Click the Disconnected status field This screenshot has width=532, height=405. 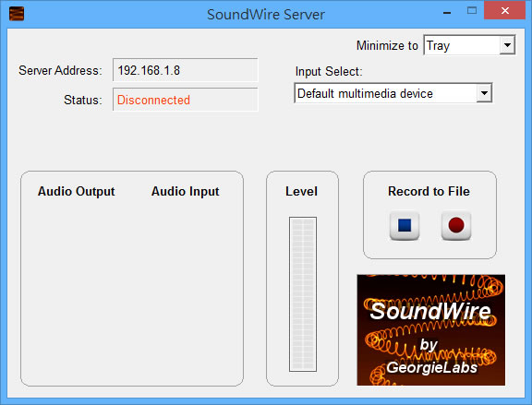pyautogui.click(x=186, y=100)
